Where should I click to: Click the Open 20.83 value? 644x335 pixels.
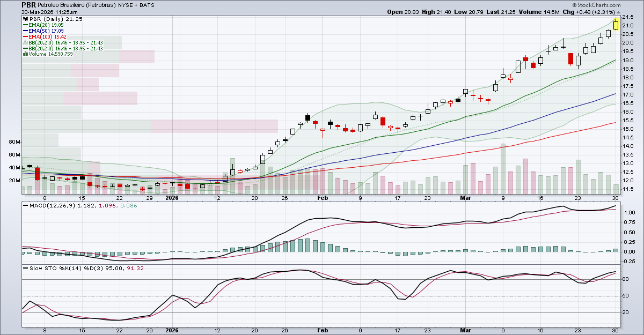(402, 12)
